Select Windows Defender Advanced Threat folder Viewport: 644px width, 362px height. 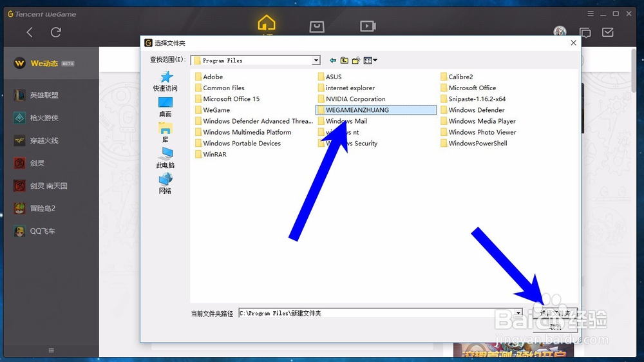254,121
